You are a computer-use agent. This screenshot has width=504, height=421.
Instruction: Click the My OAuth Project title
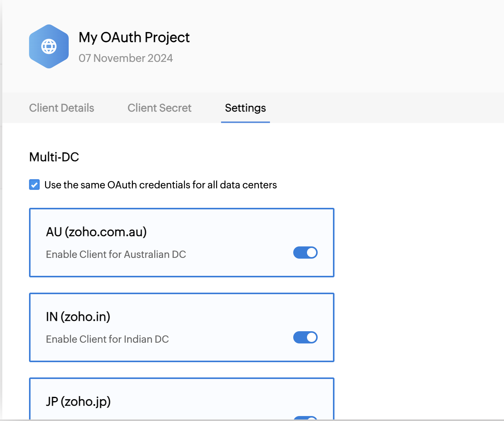click(x=134, y=37)
